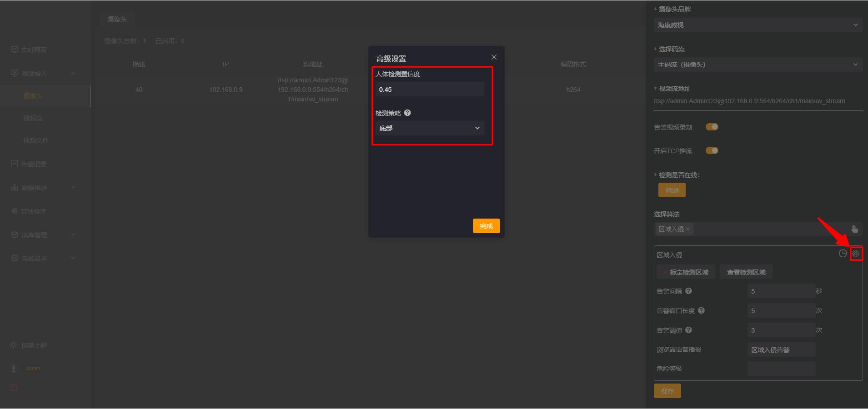Click the clock schedule icon beside 区域入侵
Screen dimensions: 868x409
(843, 254)
